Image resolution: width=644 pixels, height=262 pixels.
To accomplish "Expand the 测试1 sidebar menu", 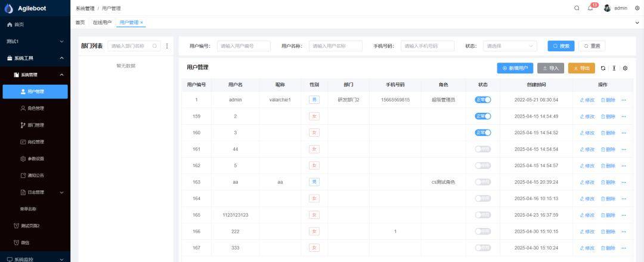I will coord(35,42).
